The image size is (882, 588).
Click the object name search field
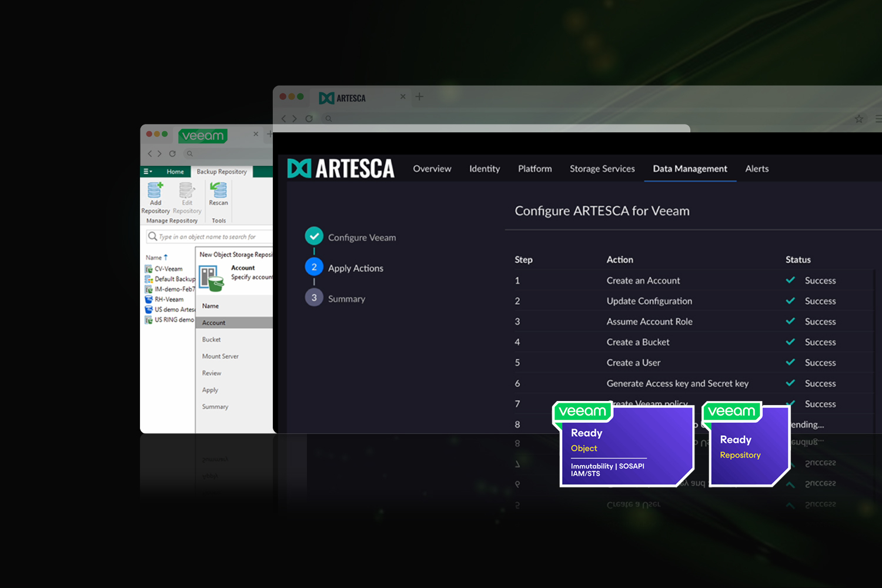[x=209, y=236]
